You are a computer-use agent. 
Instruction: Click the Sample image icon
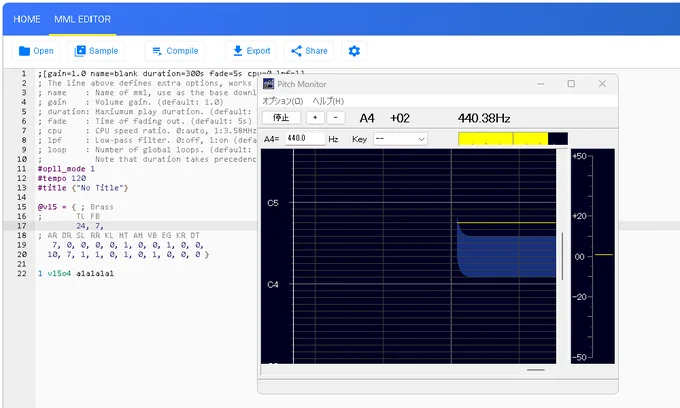(x=80, y=51)
